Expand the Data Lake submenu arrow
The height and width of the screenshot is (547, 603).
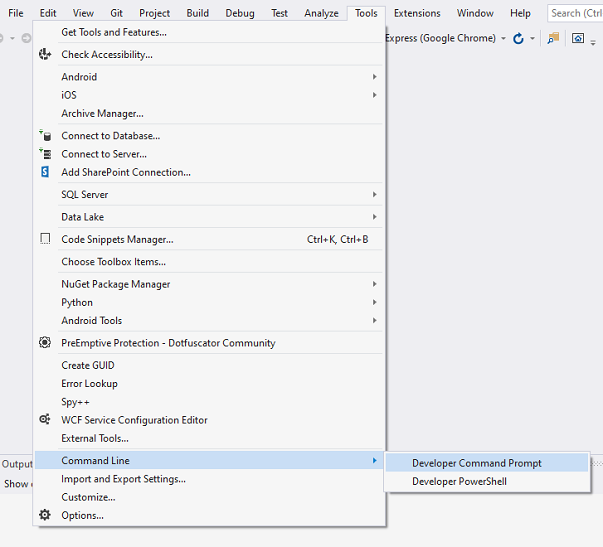pyautogui.click(x=374, y=217)
